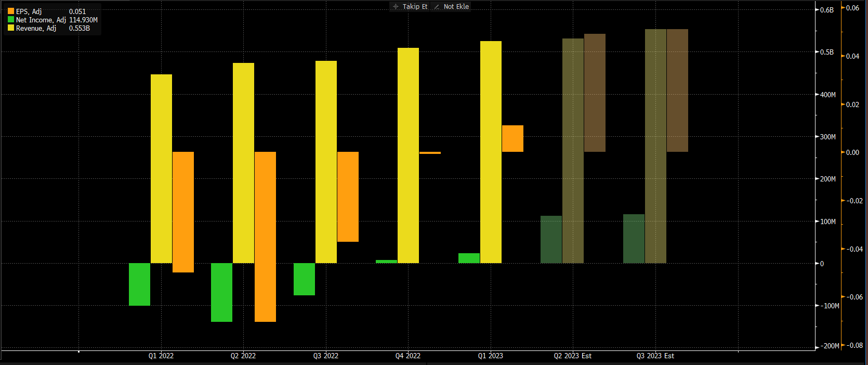Screen dimensions: 868x365
Task: Click the orange EPS, Adj legend swatch
Action: point(11,11)
